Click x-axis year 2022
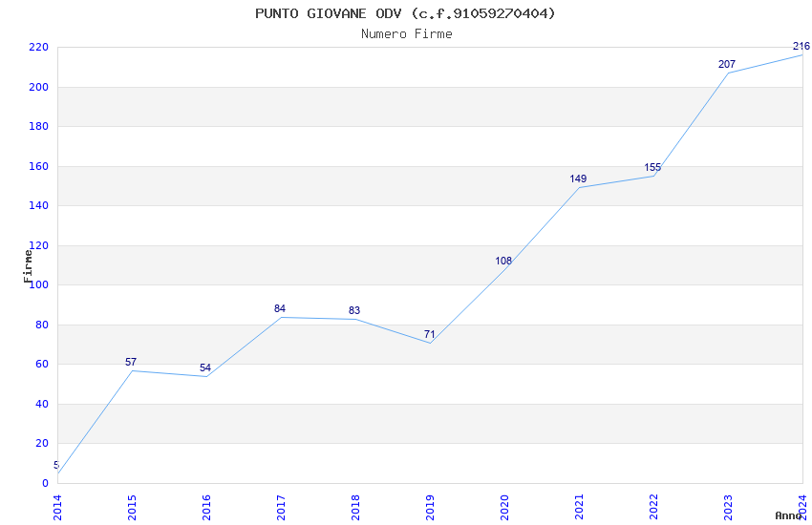 pyautogui.click(x=653, y=508)
